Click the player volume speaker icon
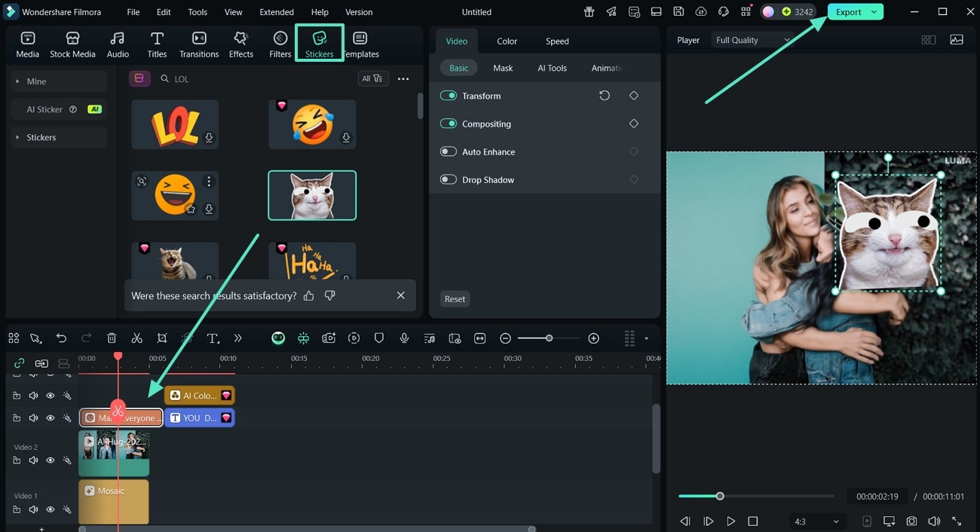The height and width of the screenshot is (532, 980). [x=934, y=521]
